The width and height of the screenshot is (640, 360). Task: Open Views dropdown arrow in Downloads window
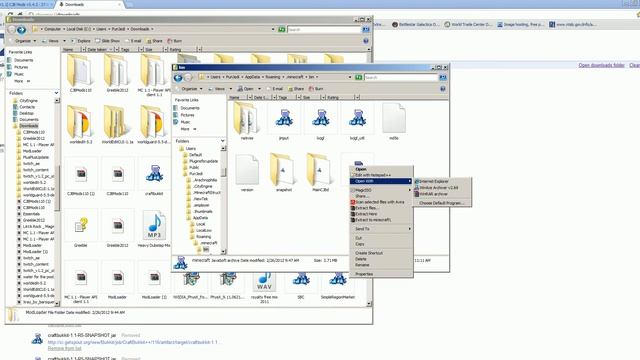pyautogui.click(x=64, y=41)
